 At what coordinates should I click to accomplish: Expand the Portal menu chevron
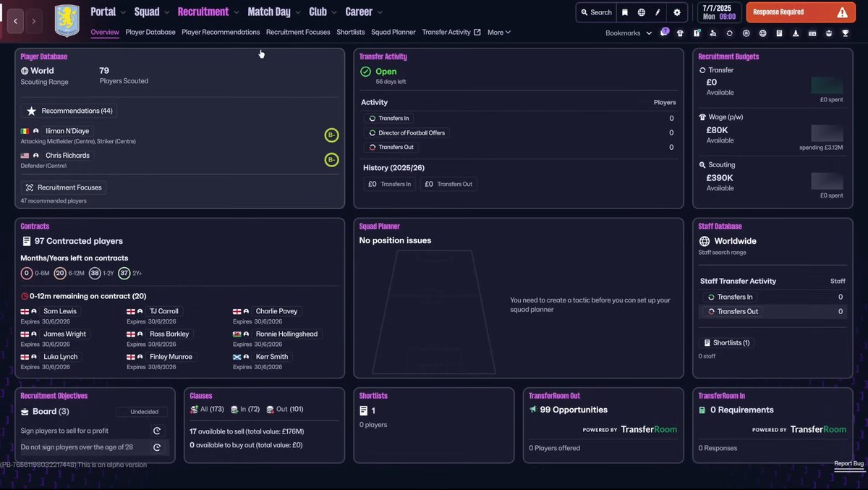(123, 12)
